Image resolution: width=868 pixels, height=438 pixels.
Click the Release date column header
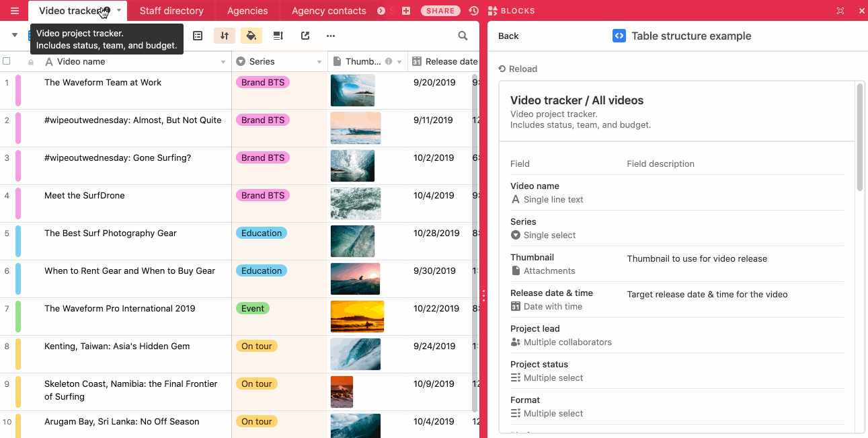tap(444, 61)
